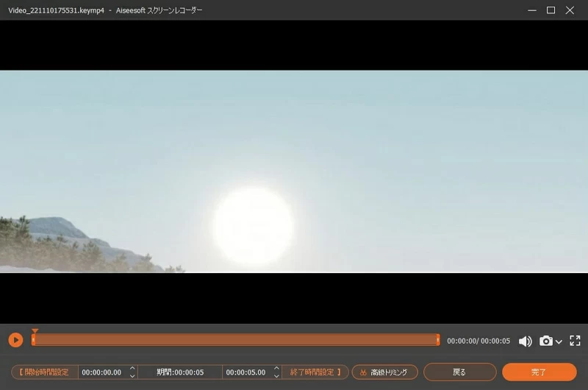Image resolution: width=588 pixels, height=390 pixels.
Task: Open the camera snapshot dropdown arrow
Action: point(559,341)
